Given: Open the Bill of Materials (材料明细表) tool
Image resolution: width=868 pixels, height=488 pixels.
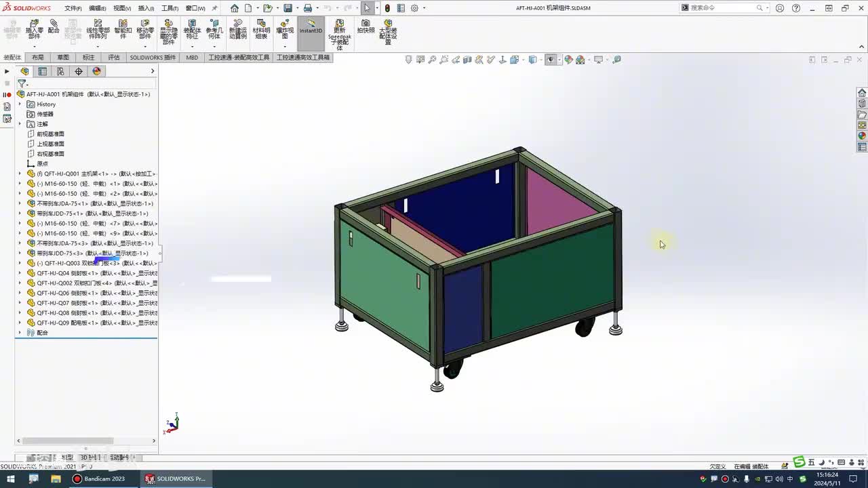Looking at the screenshot, I should pyautogui.click(x=261, y=29).
